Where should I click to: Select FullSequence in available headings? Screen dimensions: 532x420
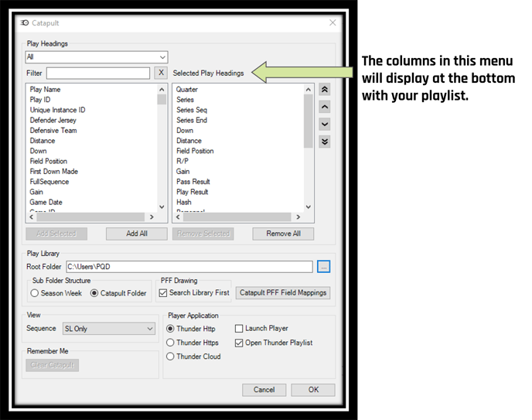coord(49,182)
